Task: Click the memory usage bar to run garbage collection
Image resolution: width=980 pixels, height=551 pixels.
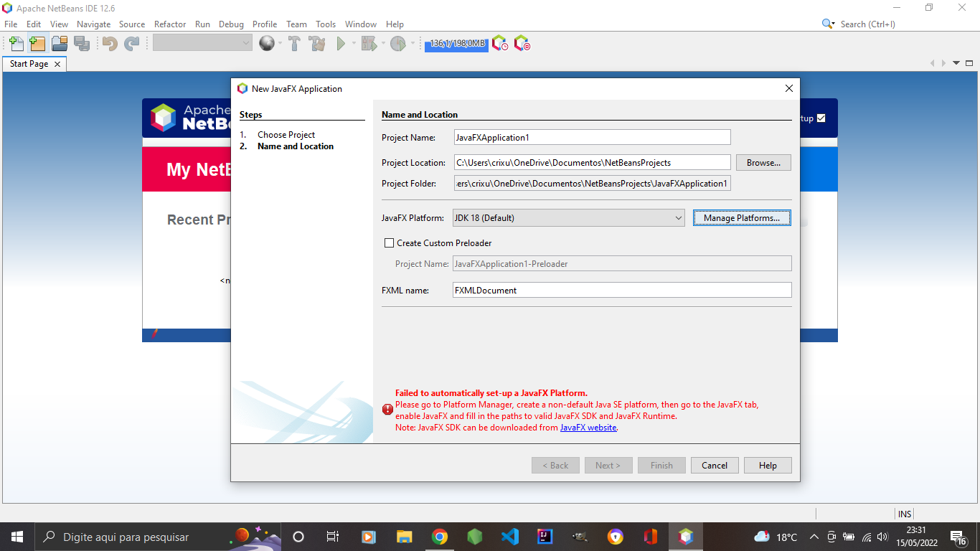Action: (x=456, y=44)
